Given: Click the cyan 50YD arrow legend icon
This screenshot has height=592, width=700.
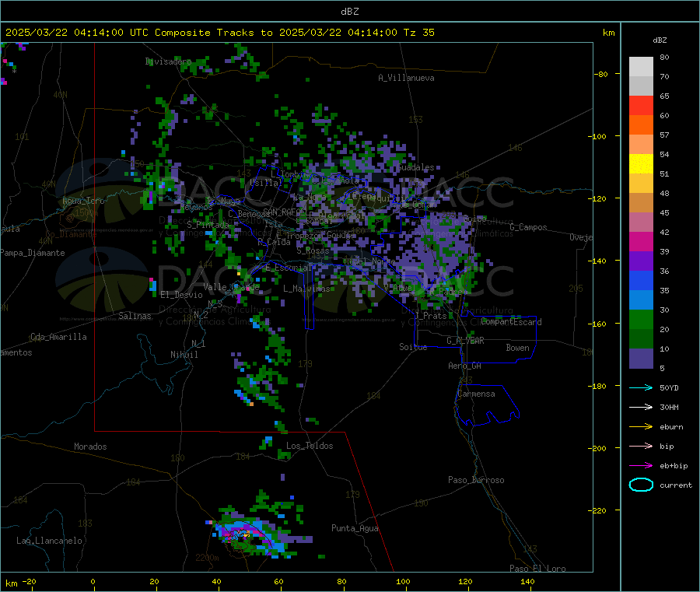Looking at the screenshot, I should [x=641, y=387].
